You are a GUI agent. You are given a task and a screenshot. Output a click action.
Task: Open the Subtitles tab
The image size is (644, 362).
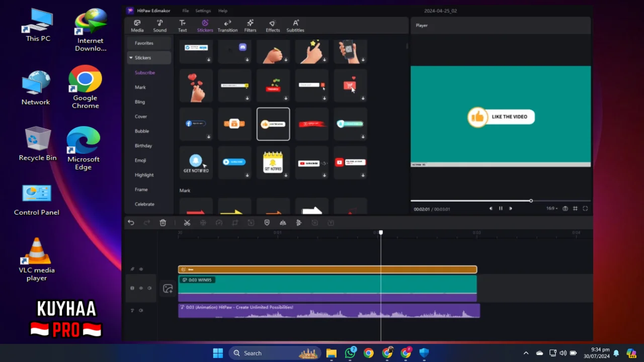[295, 26]
